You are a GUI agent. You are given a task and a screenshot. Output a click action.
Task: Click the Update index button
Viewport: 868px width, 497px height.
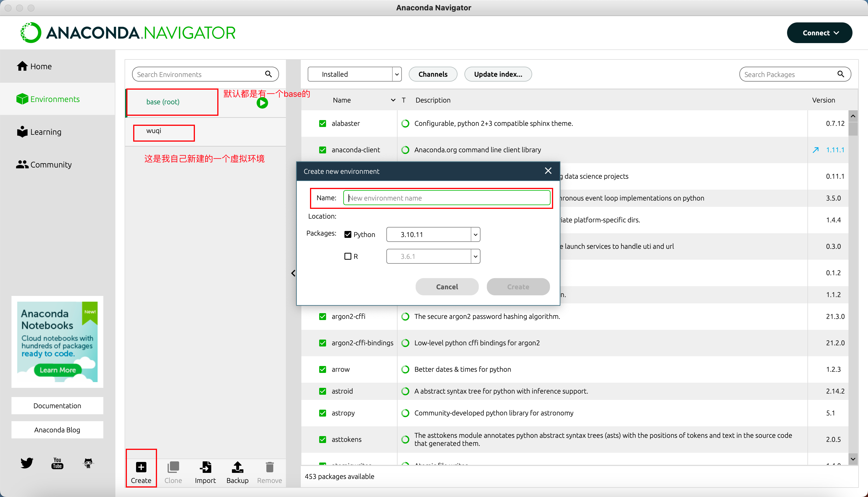498,74
